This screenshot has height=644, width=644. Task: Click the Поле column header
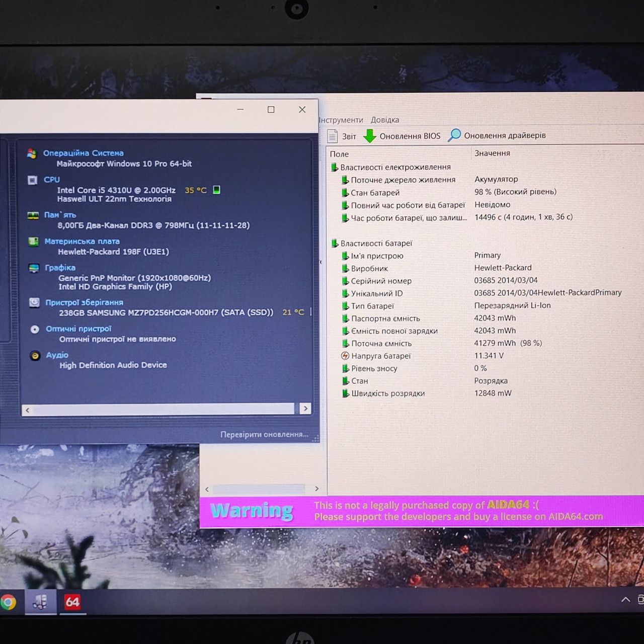tap(339, 154)
